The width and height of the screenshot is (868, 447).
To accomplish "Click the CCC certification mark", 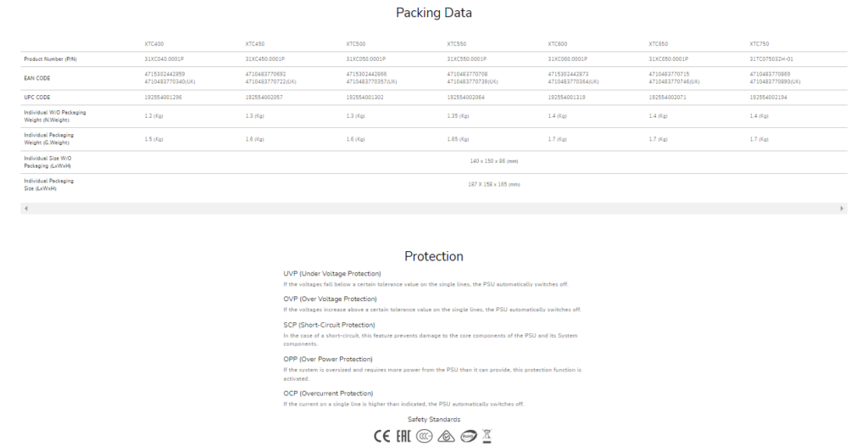I will tap(424, 436).
